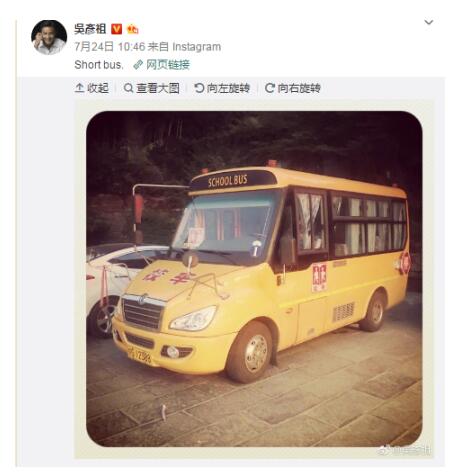Image resolution: width=455 pixels, height=474 pixels.
Task: Click the magnifier icon for 查看大图
Action: 128,88
